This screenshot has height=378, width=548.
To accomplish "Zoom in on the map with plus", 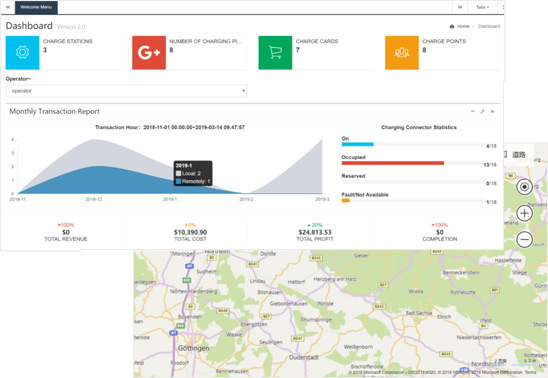I will click(524, 213).
